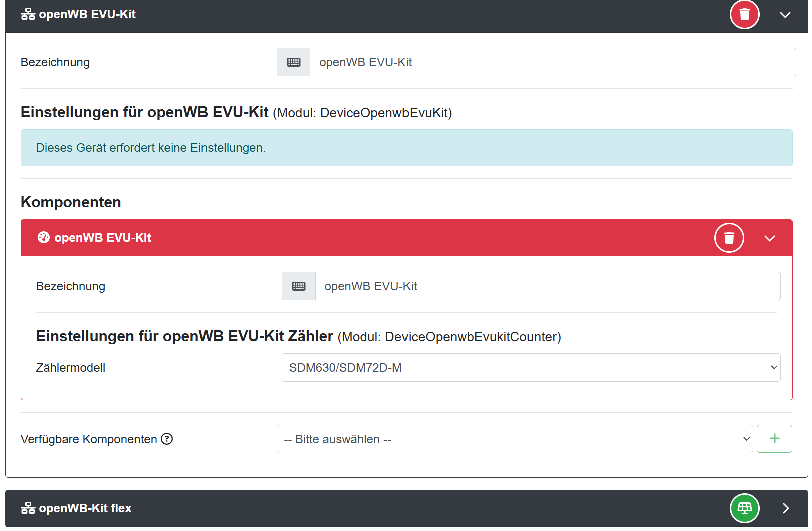Open the Zählermodell dropdown
812x531 pixels.
point(531,368)
